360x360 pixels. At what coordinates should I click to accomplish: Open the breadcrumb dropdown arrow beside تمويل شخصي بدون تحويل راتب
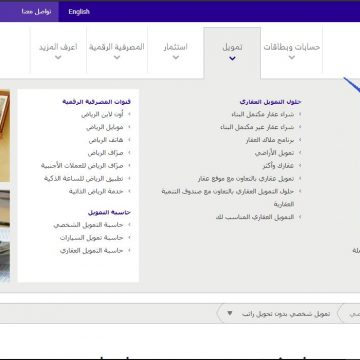(229, 314)
